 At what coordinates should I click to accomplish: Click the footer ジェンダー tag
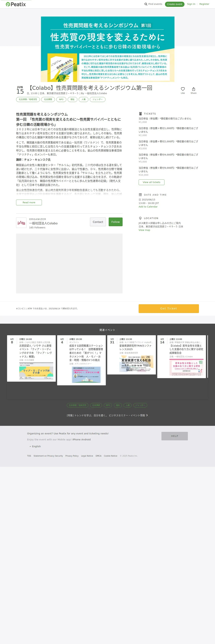(x=140, y=405)
